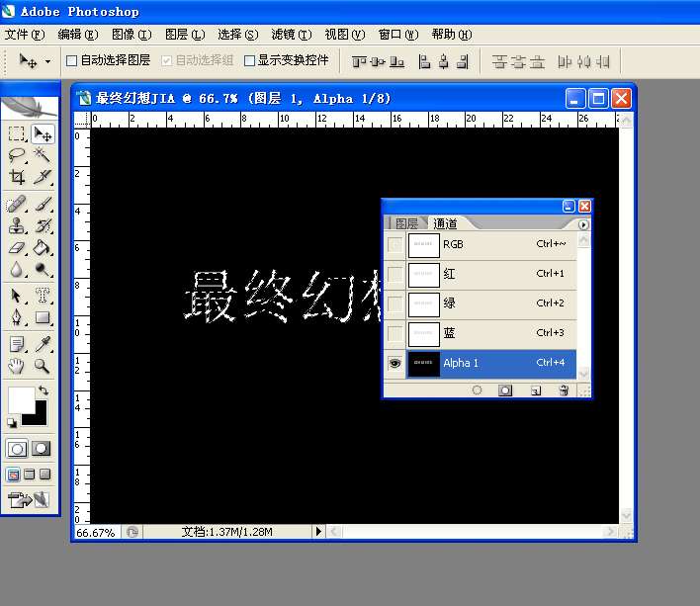
Task: Open the 文件 menu
Action: [x=25, y=35]
